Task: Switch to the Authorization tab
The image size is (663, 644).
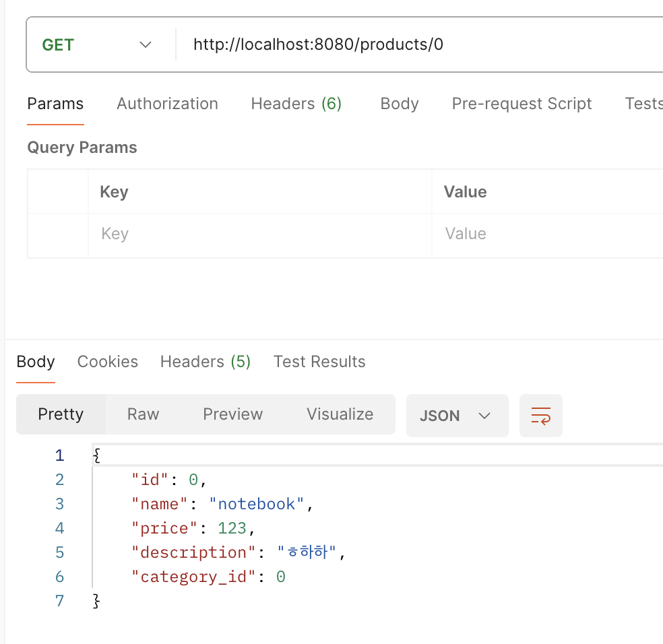Action: [x=167, y=104]
